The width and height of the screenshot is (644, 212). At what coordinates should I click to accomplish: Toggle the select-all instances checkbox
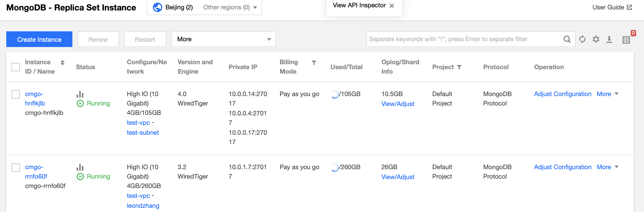tap(16, 67)
